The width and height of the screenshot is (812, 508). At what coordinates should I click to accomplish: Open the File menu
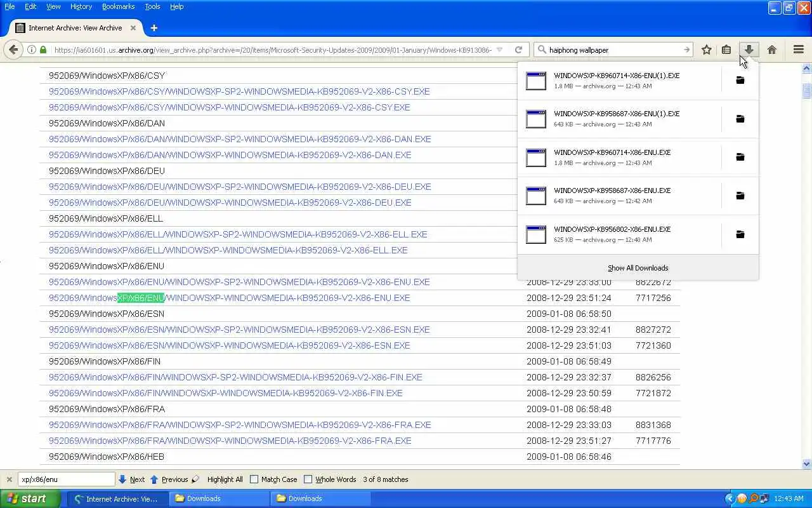[10, 6]
